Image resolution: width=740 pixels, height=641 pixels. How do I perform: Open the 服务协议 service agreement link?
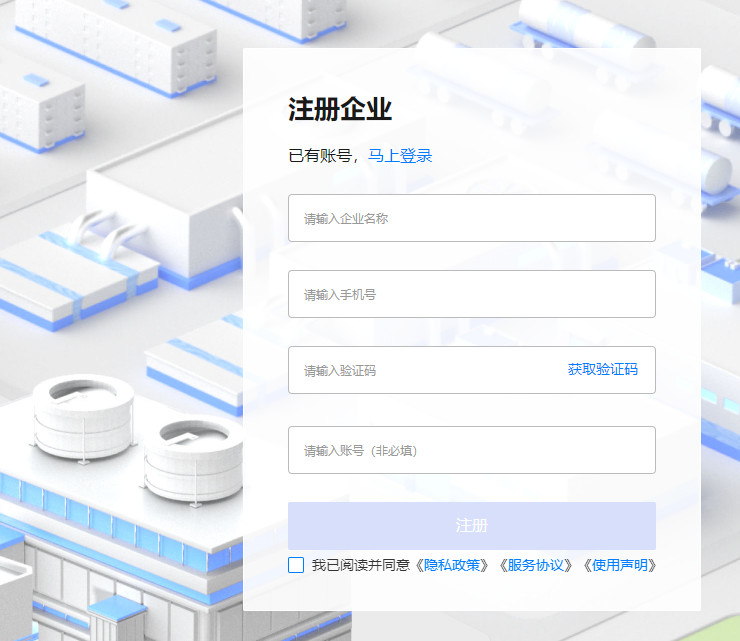point(536,565)
